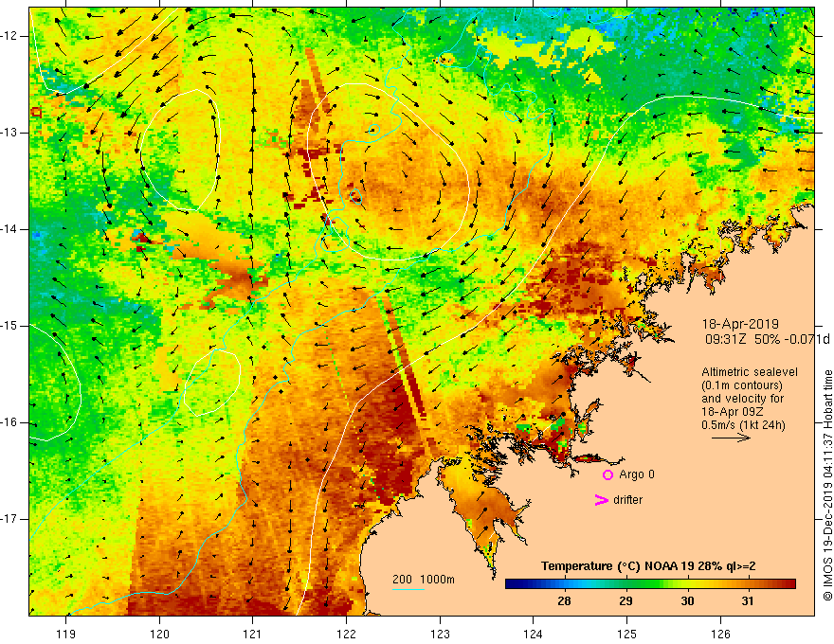The image size is (834, 644).
Task: Click the date label 18-Apr-2019
Action: pyautogui.click(x=740, y=324)
